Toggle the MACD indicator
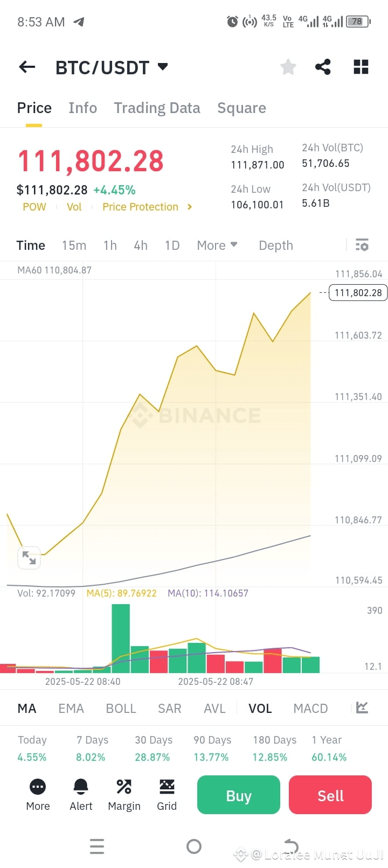Screen dimensions: 388x868 [310, 709]
